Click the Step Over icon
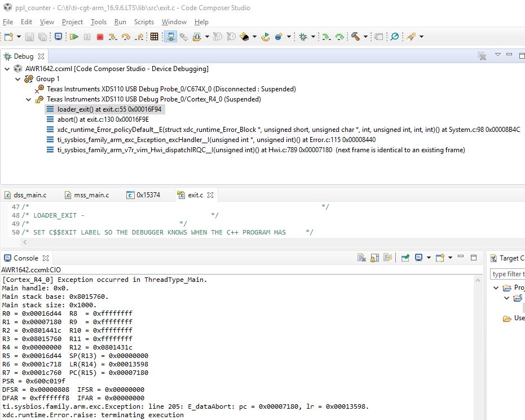Viewport: 525px width, 420px height. [x=126, y=37]
